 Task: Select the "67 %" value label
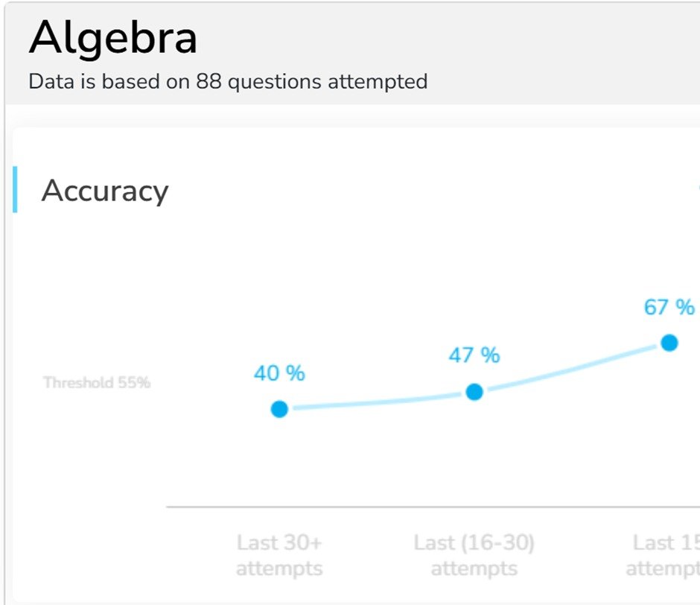click(669, 307)
